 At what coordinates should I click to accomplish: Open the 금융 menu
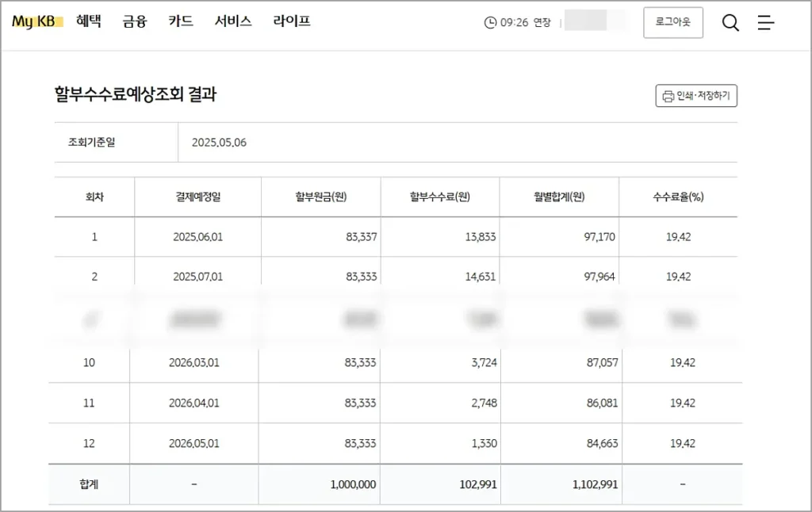coord(135,21)
